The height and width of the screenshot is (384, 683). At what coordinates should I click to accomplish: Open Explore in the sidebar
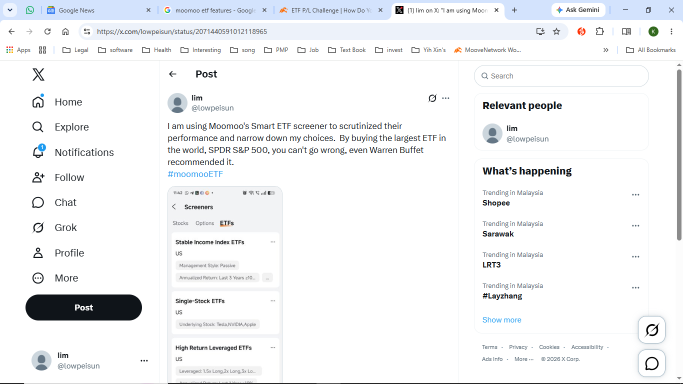61,127
